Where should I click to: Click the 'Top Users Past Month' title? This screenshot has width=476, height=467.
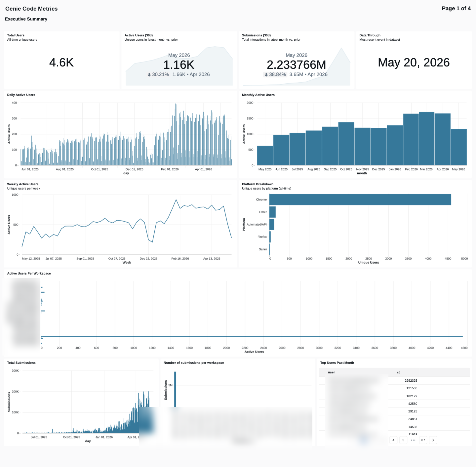[x=337, y=363]
